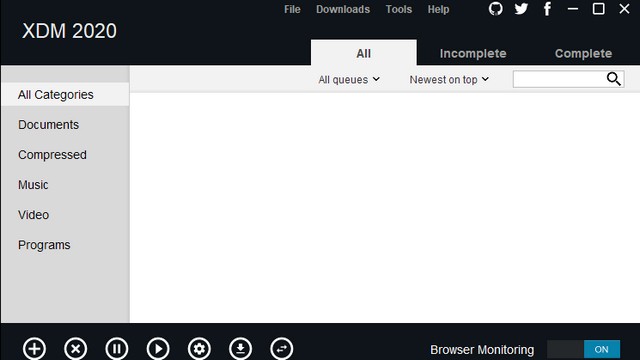Select All Categories in sidebar

[65, 94]
